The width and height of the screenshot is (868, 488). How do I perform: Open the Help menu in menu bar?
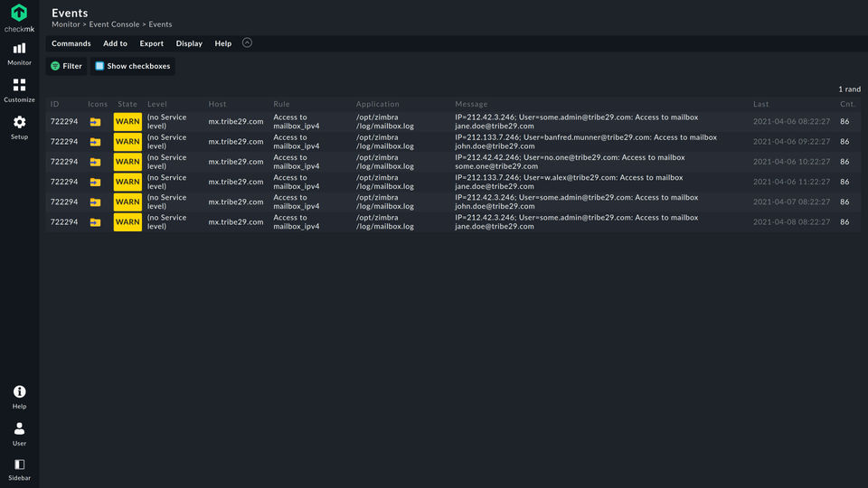coord(222,43)
